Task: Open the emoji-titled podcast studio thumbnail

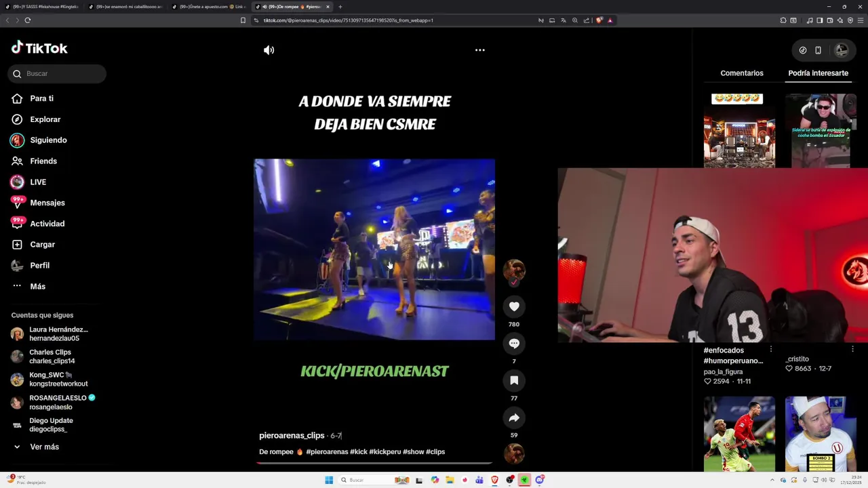Action: pos(739,130)
